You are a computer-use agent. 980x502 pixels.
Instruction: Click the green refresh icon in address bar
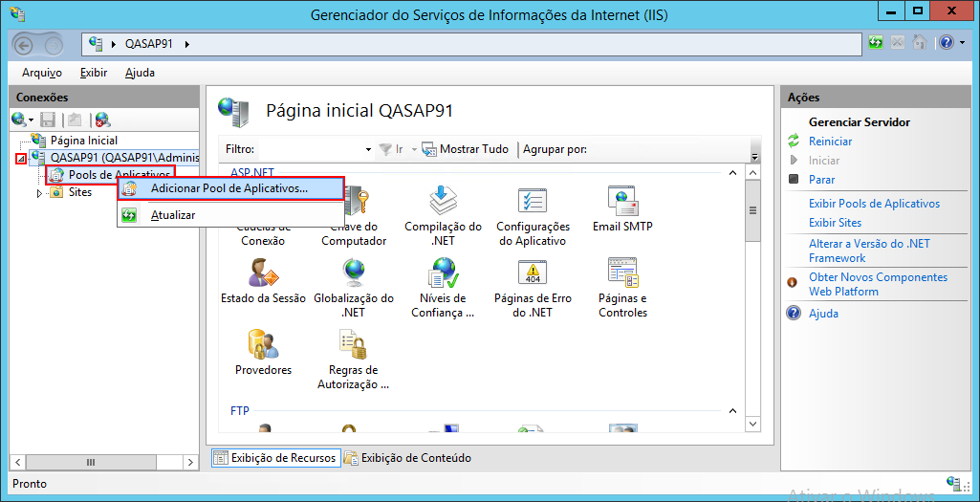point(876,42)
